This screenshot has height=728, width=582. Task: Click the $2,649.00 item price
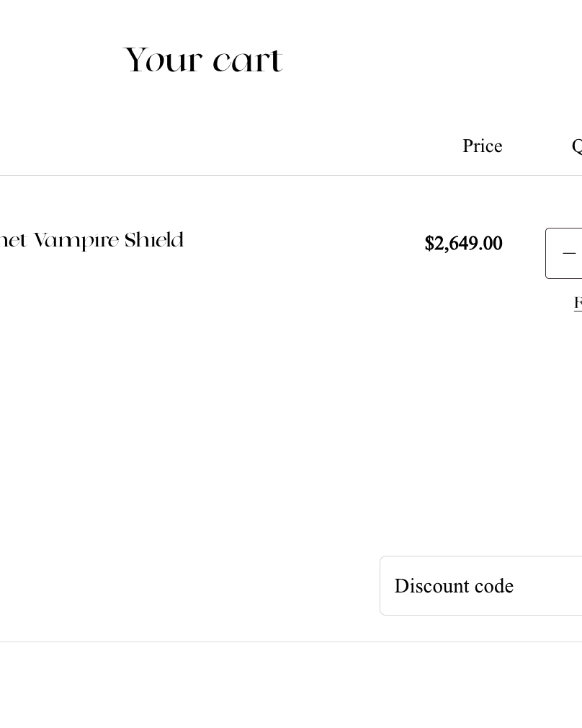tap(463, 244)
